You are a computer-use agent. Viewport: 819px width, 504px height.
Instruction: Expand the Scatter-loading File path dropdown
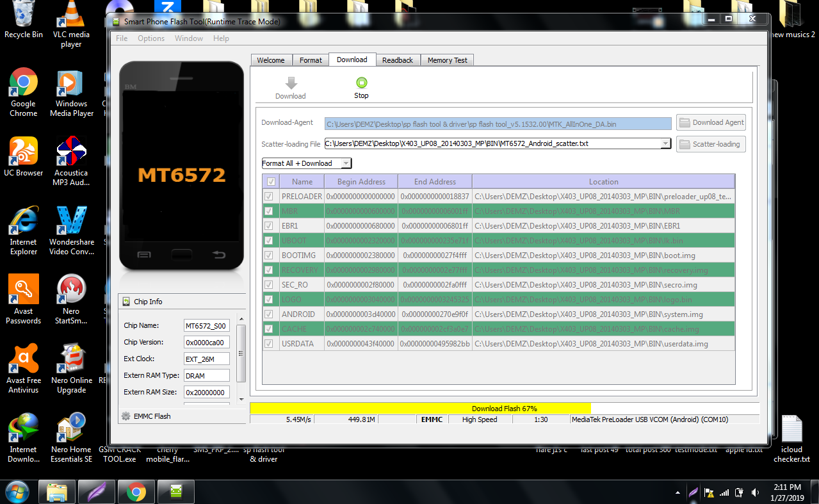[666, 144]
